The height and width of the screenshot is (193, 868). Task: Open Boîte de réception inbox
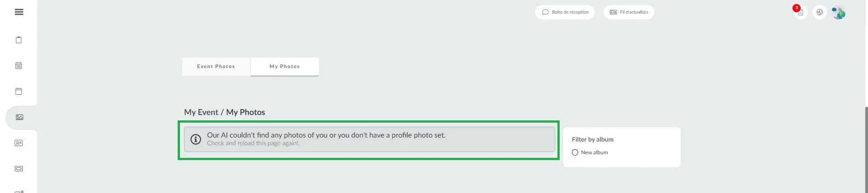(565, 12)
